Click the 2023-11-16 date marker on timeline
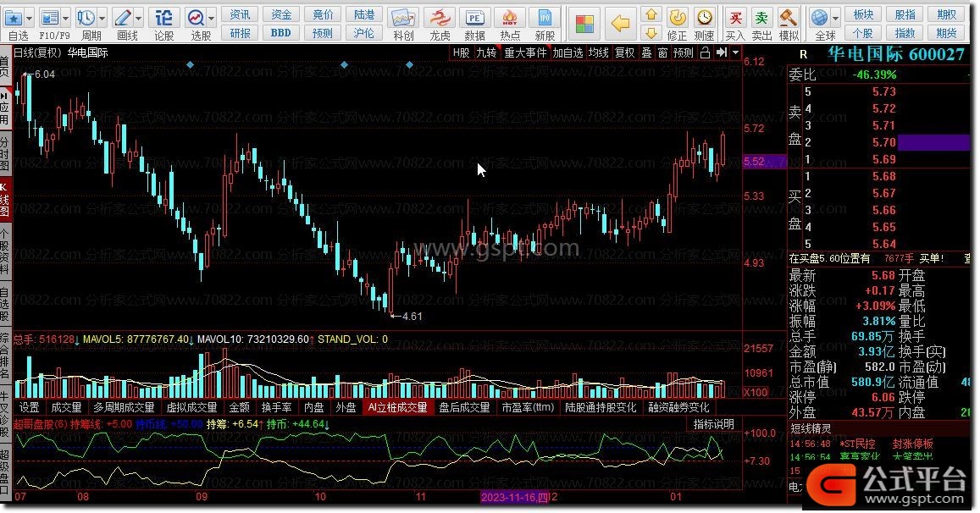Screen dimensions: 980x513 click(x=514, y=498)
